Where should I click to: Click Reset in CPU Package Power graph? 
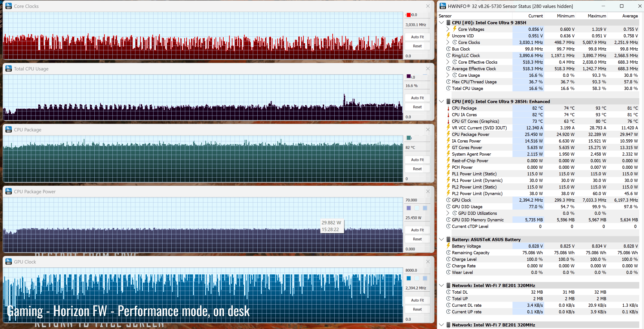pyautogui.click(x=417, y=239)
